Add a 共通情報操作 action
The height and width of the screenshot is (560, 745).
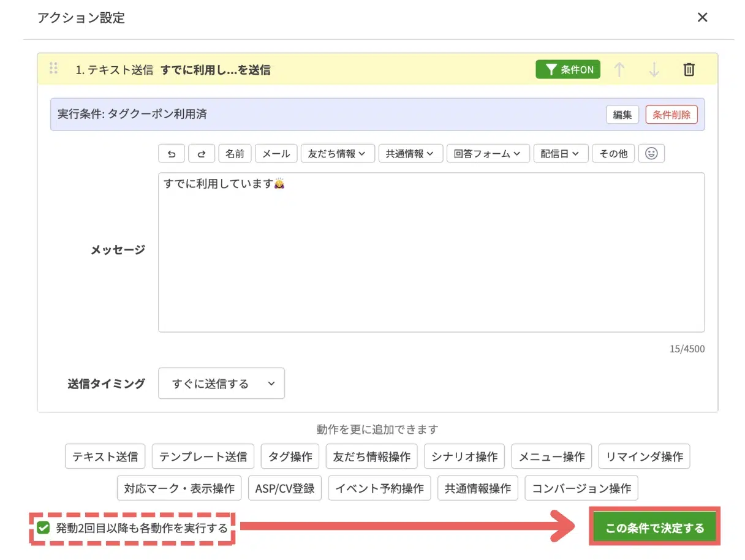(x=478, y=488)
